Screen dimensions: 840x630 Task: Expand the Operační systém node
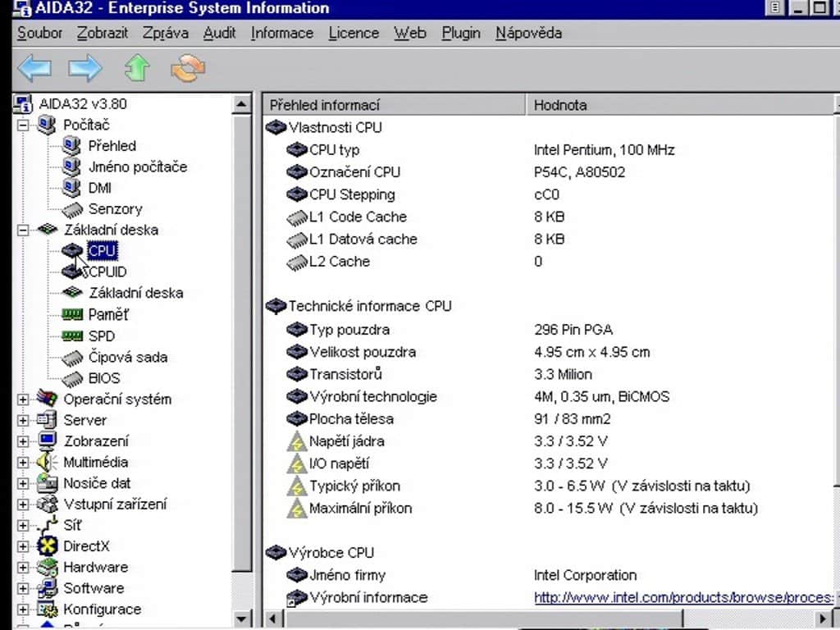(23, 399)
